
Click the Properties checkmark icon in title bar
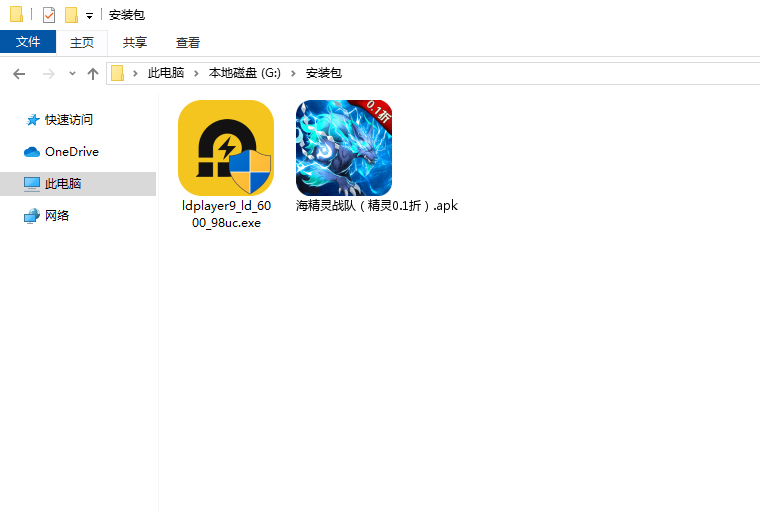tap(49, 15)
